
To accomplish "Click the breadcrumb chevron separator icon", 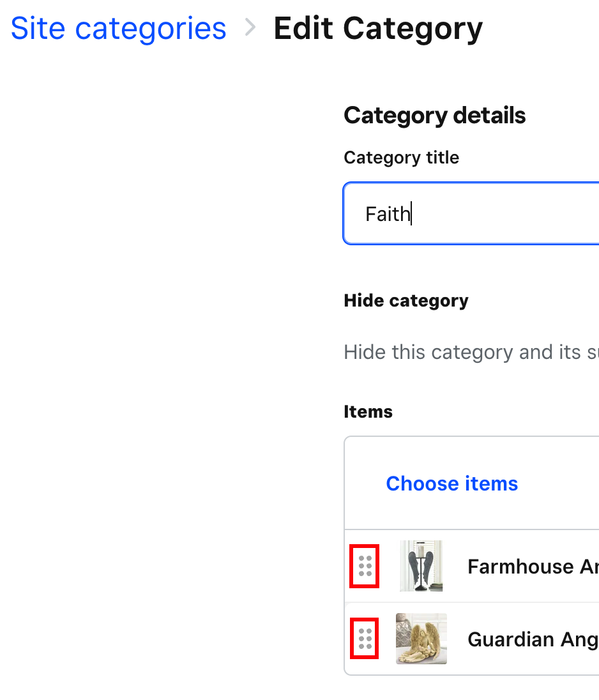I will click(x=249, y=28).
